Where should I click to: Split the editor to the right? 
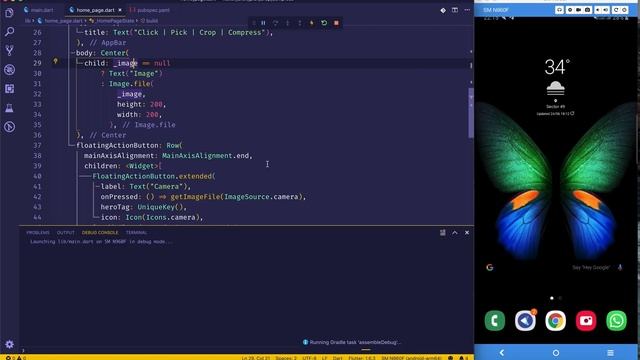(x=455, y=10)
